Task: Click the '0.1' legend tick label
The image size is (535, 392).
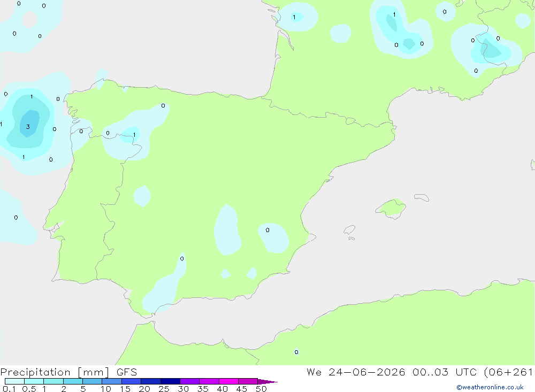Action: [x=9, y=389]
